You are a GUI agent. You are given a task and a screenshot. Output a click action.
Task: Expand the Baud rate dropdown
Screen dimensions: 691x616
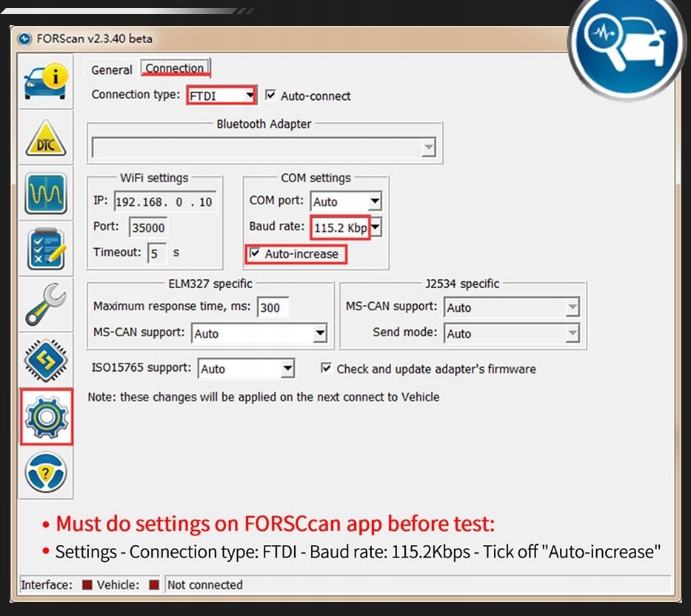coord(375,227)
